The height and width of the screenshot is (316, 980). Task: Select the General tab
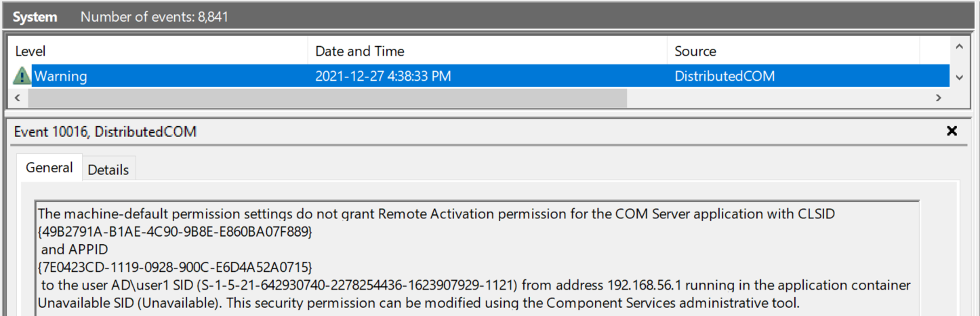click(x=49, y=167)
